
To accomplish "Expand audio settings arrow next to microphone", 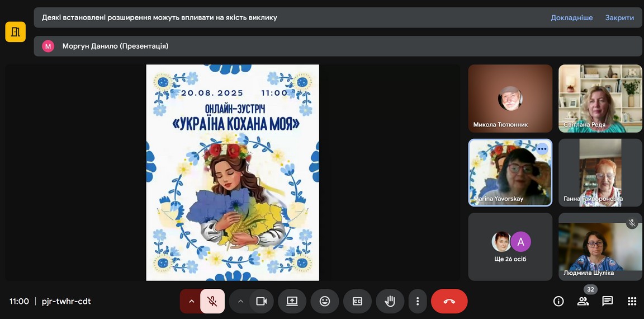I will click(x=191, y=301).
